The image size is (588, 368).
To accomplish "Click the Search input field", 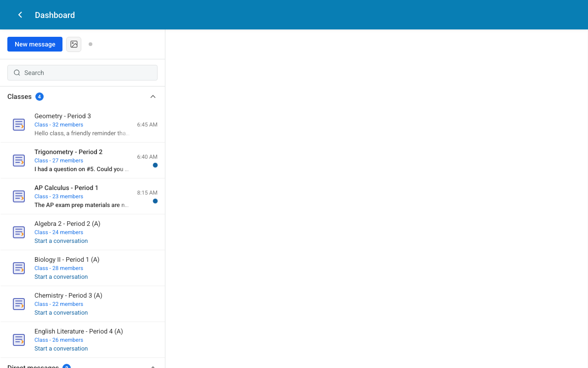I will (82, 73).
